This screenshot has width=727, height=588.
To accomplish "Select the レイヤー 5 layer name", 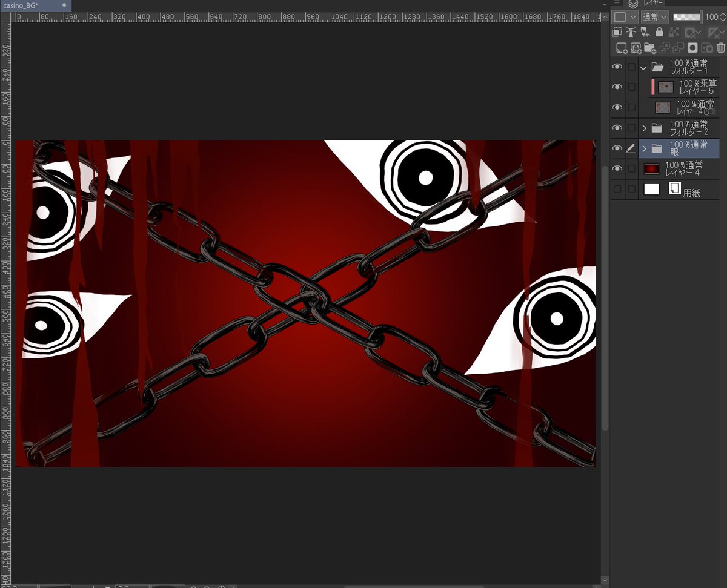I will 697,91.
